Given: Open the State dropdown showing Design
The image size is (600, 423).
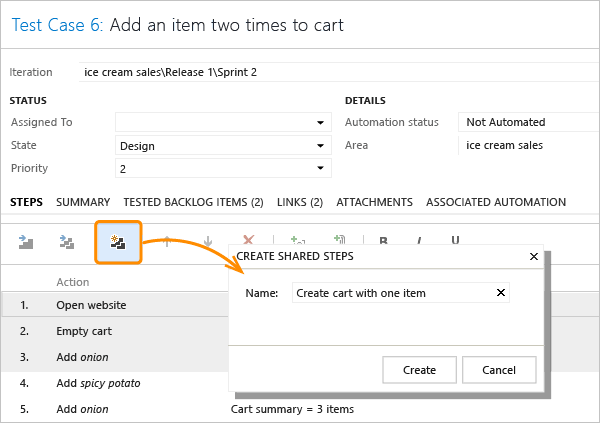Looking at the screenshot, I should click(x=321, y=146).
